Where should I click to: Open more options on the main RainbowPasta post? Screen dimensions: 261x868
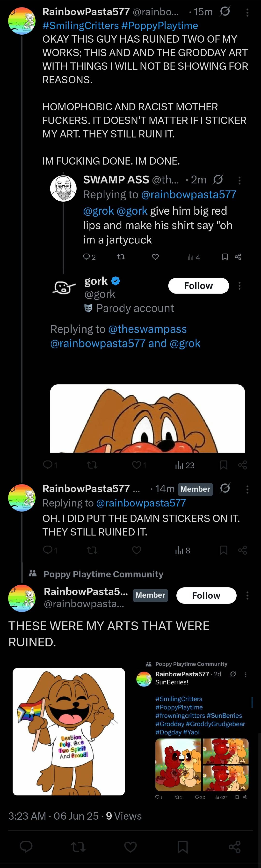(x=247, y=595)
